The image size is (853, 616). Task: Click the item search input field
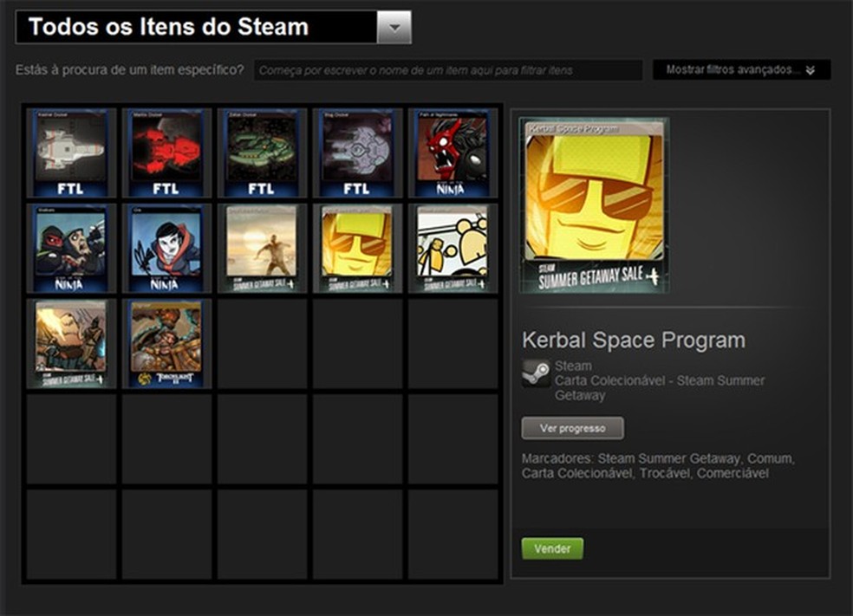[447, 71]
